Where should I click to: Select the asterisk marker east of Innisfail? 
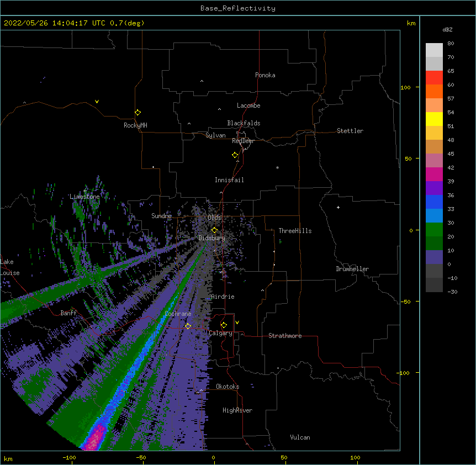pyautogui.click(x=277, y=168)
